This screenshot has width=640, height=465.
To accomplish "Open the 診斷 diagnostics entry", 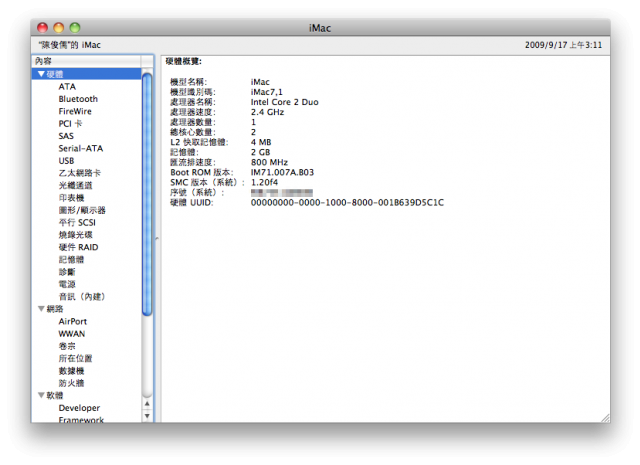I will coord(67,272).
